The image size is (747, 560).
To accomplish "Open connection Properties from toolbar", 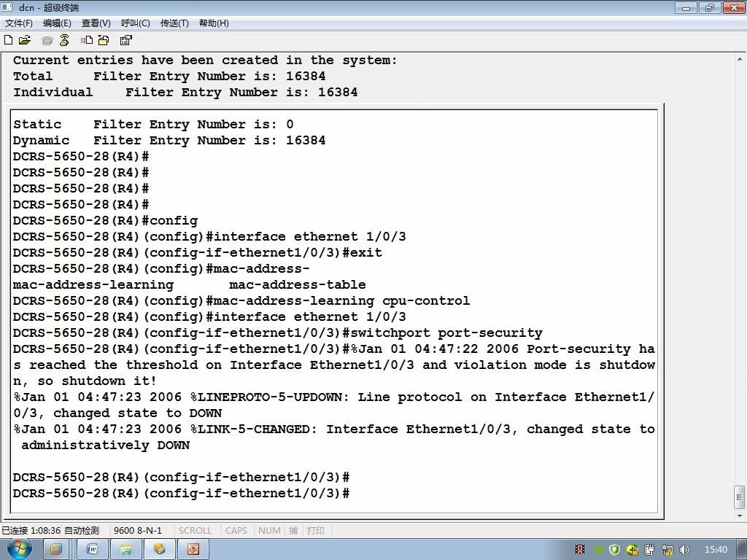I will [x=125, y=41].
